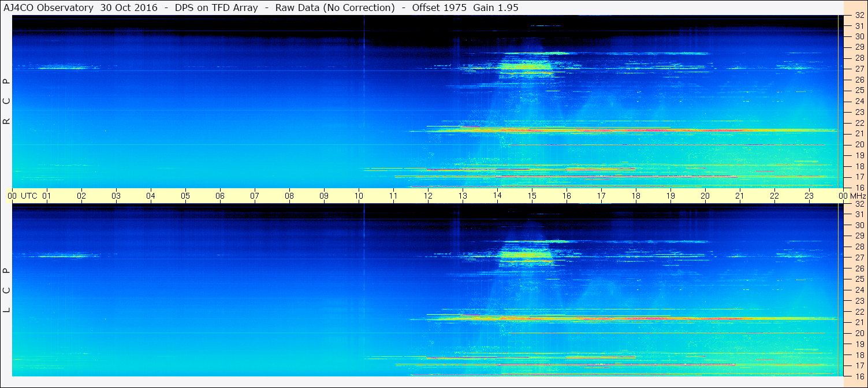
Task: Click the 25 MHz label of RCP panel
Action: pos(859,91)
